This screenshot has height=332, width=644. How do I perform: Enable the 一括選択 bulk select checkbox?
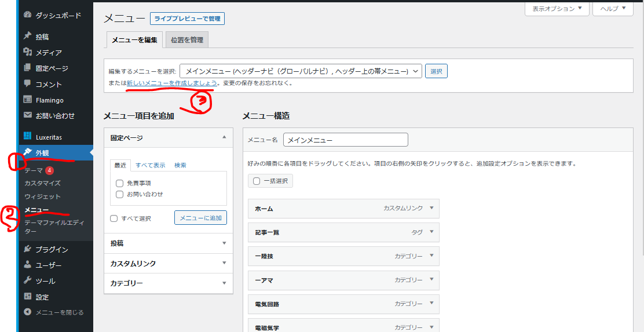tap(257, 181)
